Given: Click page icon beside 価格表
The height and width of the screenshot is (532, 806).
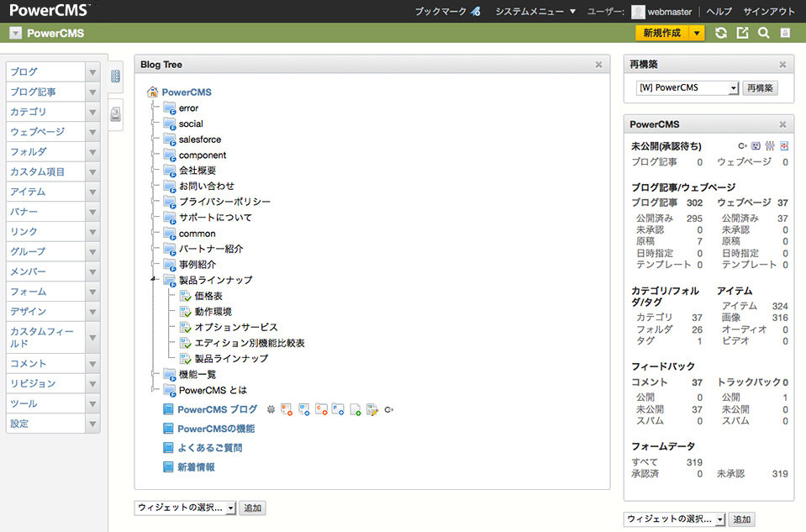Looking at the screenshot, I should click(x=185, y=296).
